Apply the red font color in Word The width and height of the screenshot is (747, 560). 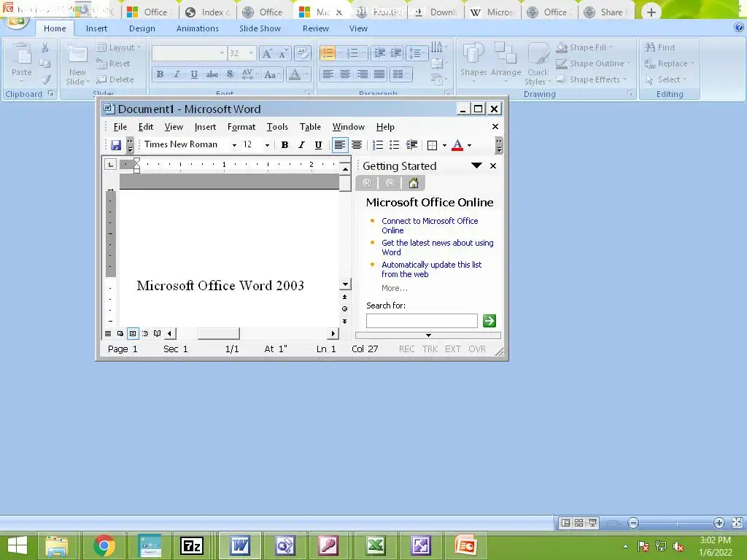(457, 145)
